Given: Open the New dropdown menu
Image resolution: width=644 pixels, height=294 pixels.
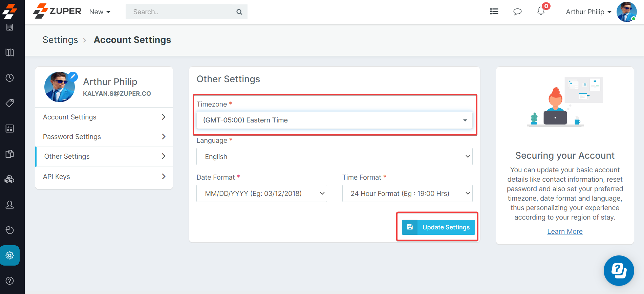Looking at the screenshot, I should pos(100,12).
